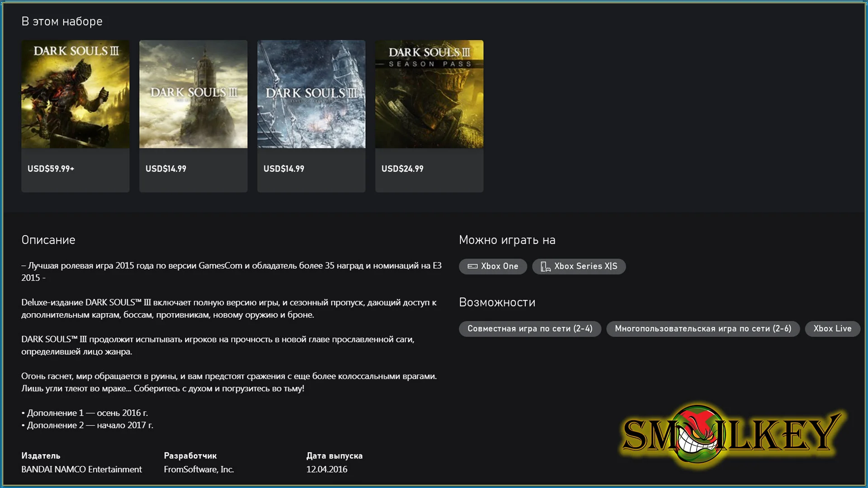Image resolution: width=868 pixels, height=488 pixels.
Task: Click the Разработчик label
Action: [190, 455]
